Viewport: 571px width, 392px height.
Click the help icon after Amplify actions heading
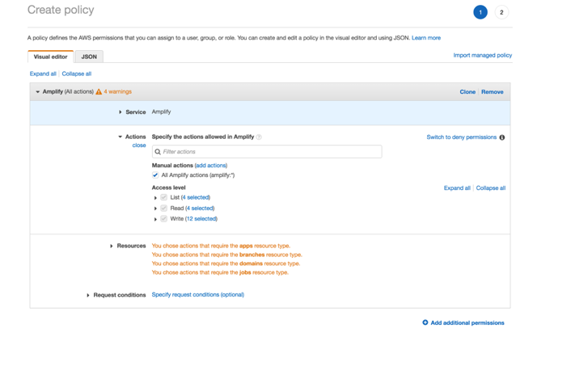259,137
